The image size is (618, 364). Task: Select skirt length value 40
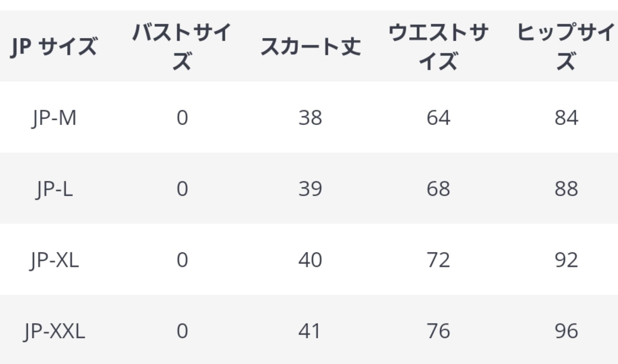[310, 260]
